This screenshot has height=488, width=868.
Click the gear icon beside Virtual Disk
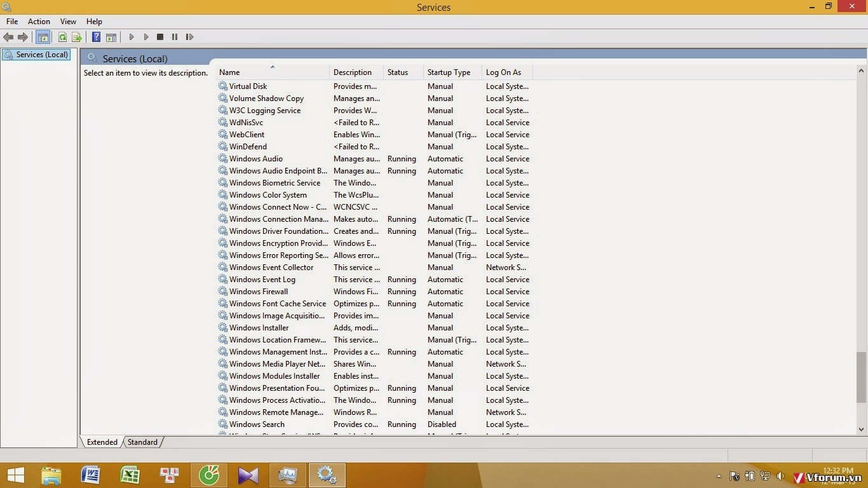pos(223,86)
